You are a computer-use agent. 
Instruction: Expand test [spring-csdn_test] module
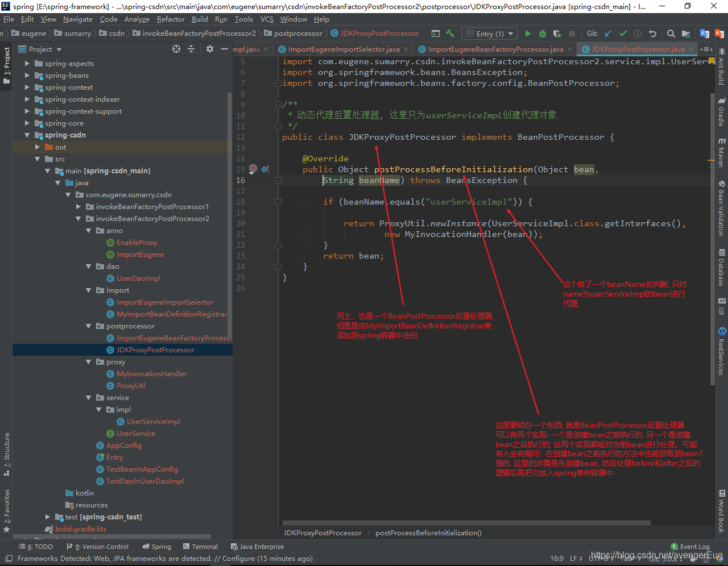point(47,517)
